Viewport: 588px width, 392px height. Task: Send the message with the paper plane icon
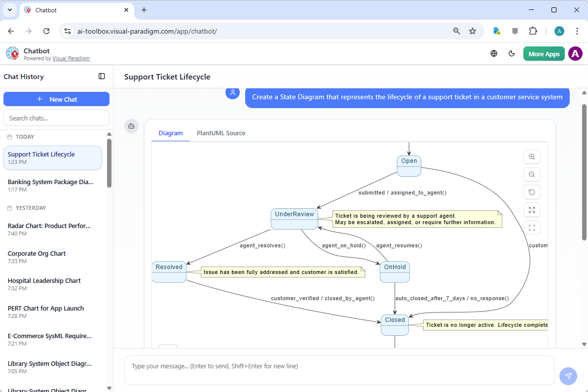pyautogui.click(x=568, y=376)
